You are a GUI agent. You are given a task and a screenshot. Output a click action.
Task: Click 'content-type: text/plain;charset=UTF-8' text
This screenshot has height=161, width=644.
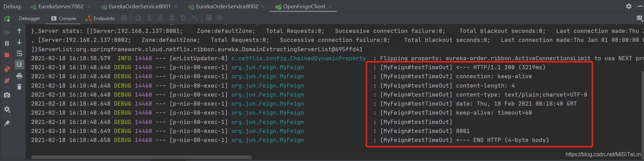pyautogui.click(x=522, y=95)
